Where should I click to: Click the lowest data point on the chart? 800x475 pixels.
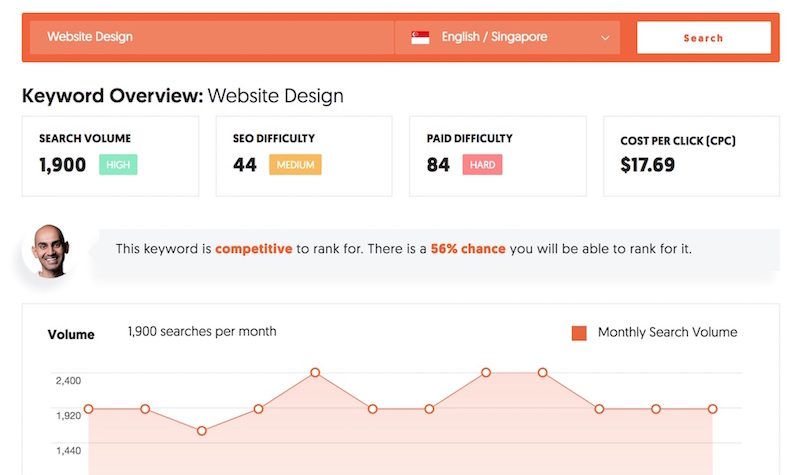pos(202,431)
